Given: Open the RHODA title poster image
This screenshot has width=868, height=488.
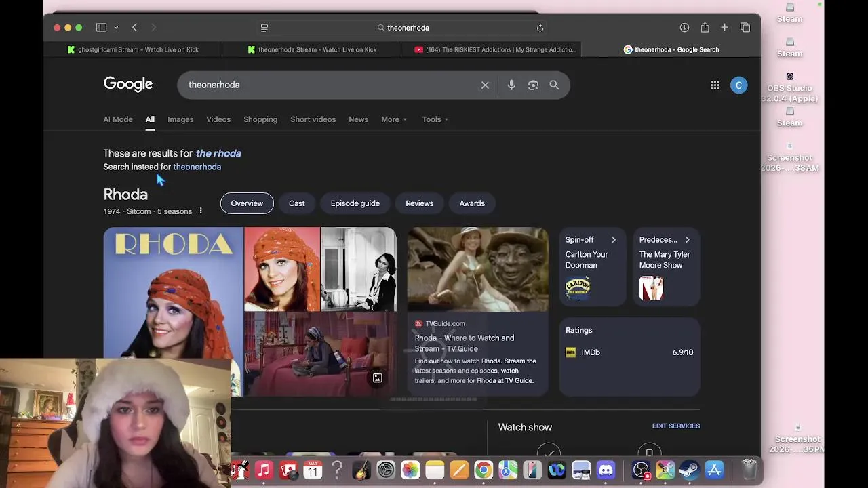Looking at the screenshot, I should [173, 293].
